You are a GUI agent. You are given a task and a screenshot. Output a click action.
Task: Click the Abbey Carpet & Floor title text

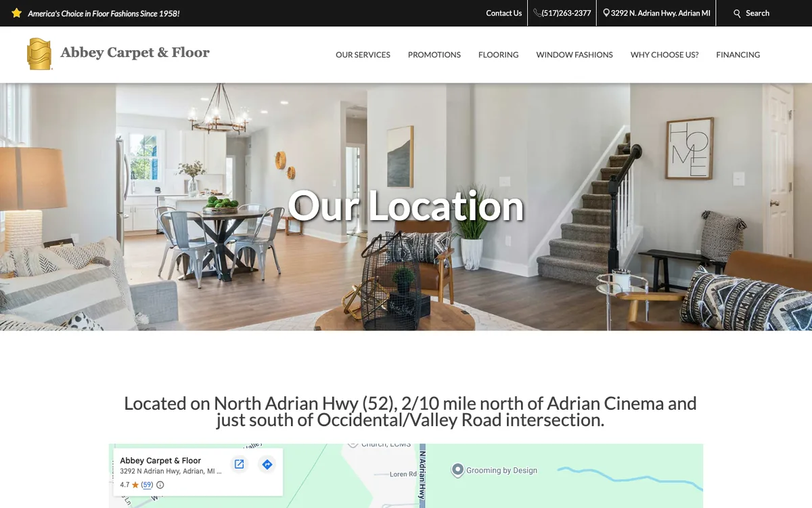[135, 53]
